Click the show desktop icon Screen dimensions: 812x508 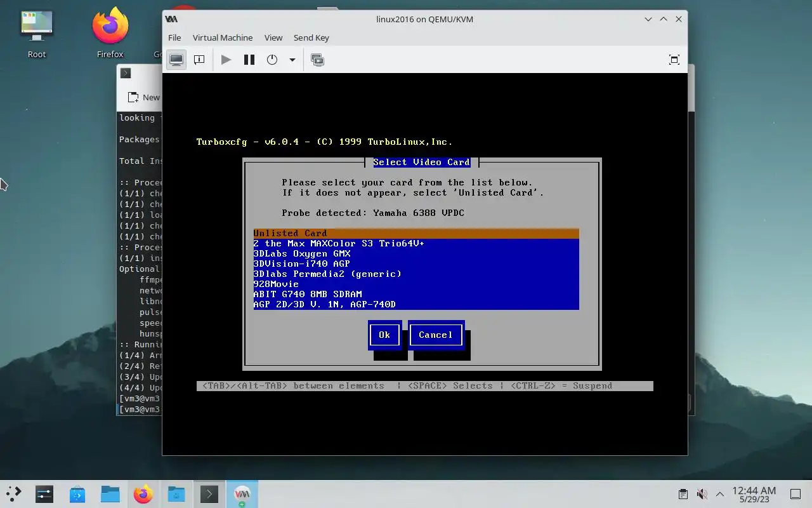796,494
